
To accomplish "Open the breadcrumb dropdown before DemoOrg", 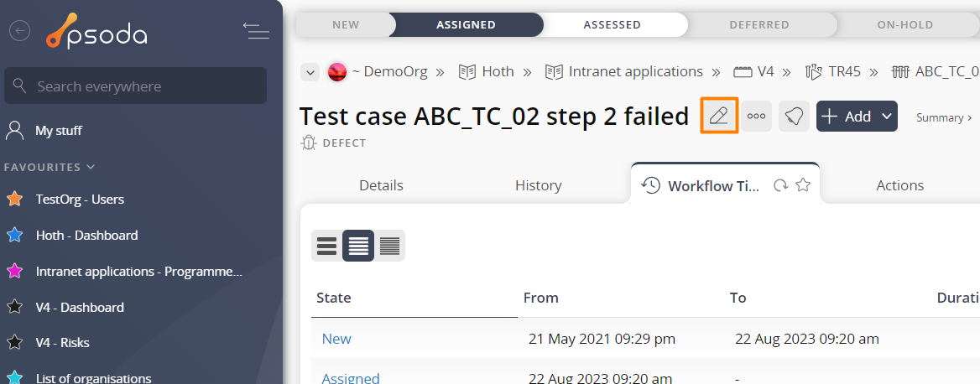I will (x=310, y=72).
